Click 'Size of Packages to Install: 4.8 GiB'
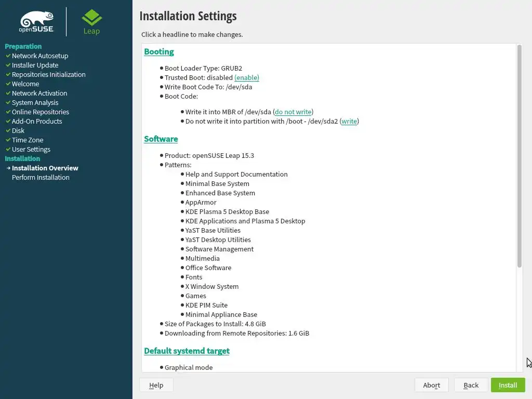The width and height of the screenshot is (532, 399). click(x=215, y=324)
